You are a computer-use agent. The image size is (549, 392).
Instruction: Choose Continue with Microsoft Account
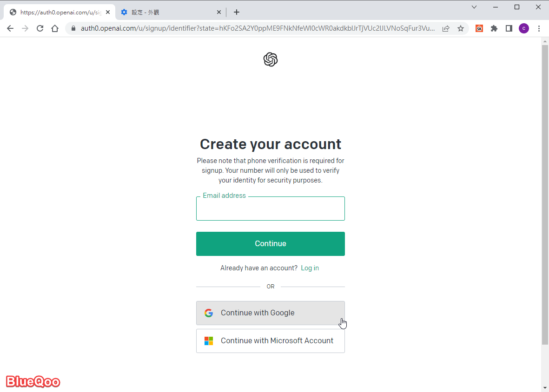click(270, 341)
